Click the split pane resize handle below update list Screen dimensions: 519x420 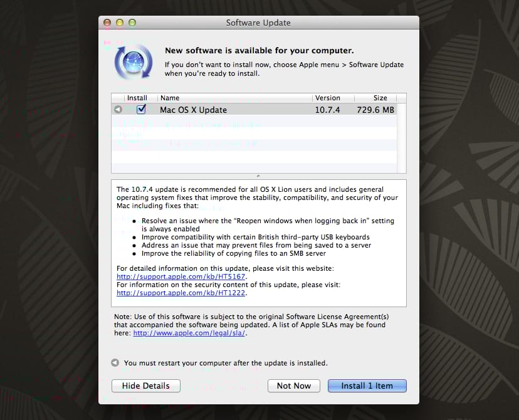(x=258, y=176)
